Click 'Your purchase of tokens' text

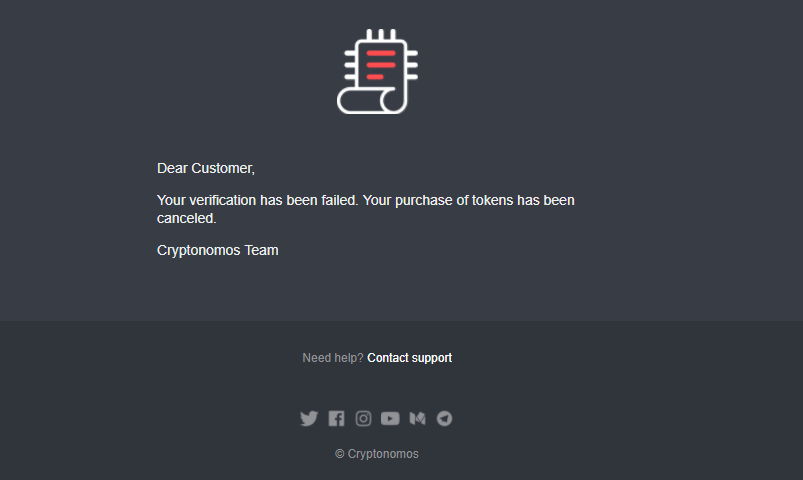pos(440,200)
